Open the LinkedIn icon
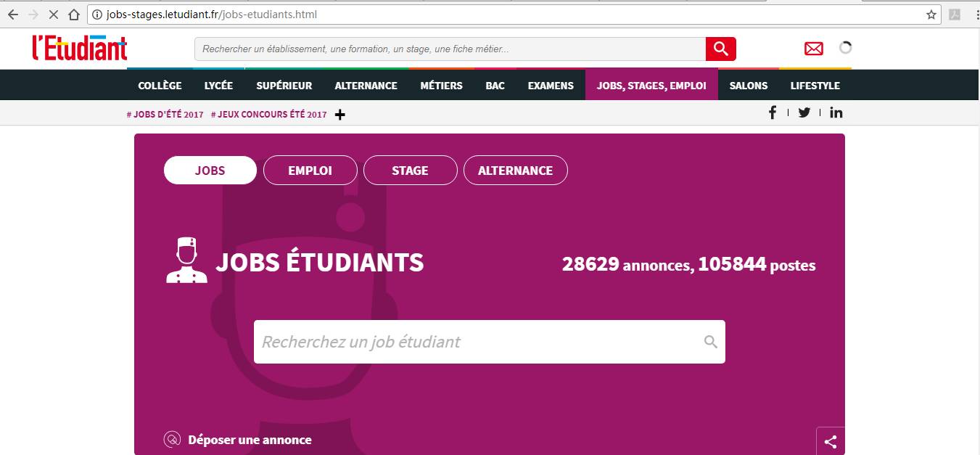This screenshot has width=980, height=455. pyautogui.click(x=836, y=112)
